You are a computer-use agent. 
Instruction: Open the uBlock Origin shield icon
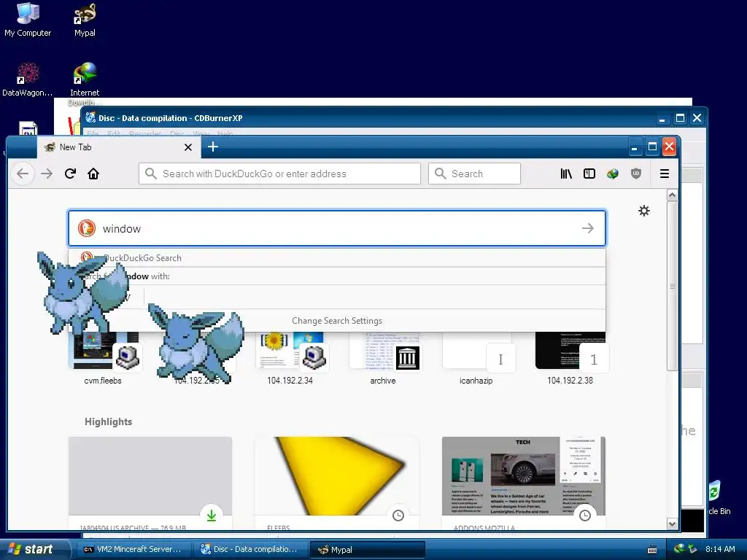pyautogui.click(x=636, y=174)
